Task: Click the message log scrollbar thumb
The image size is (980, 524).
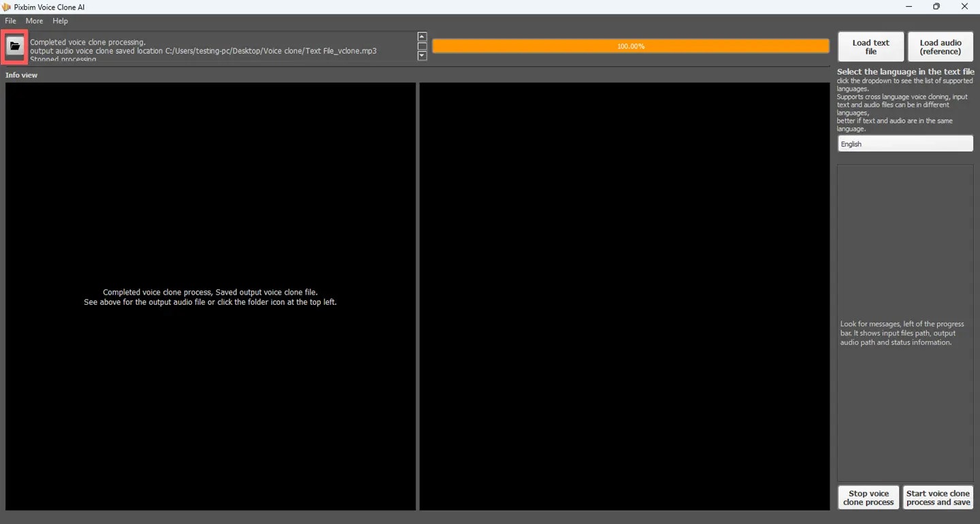Action: (422, 46)
